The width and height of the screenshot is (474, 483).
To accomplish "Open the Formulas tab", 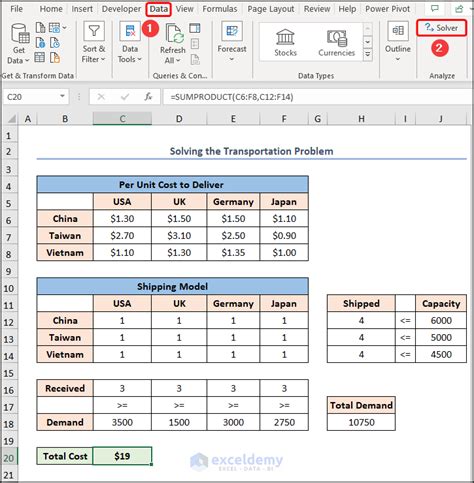I will (220, 9).
